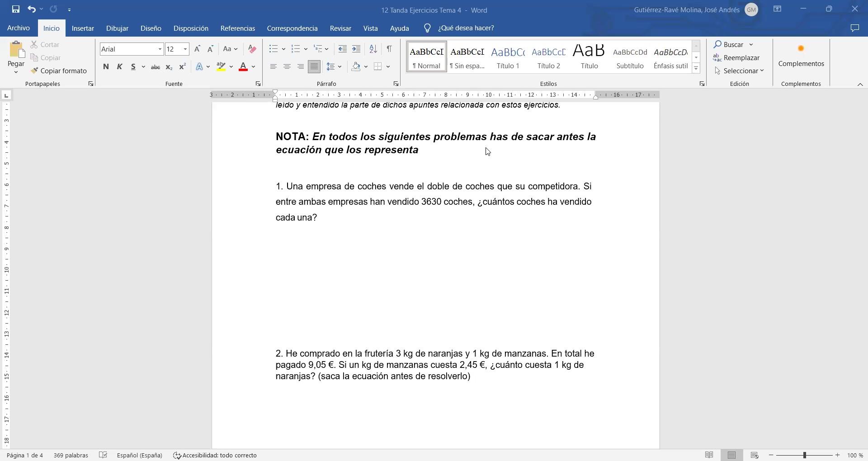Click the ¿Qué desea hacer? search box

(x=466, y=28)
